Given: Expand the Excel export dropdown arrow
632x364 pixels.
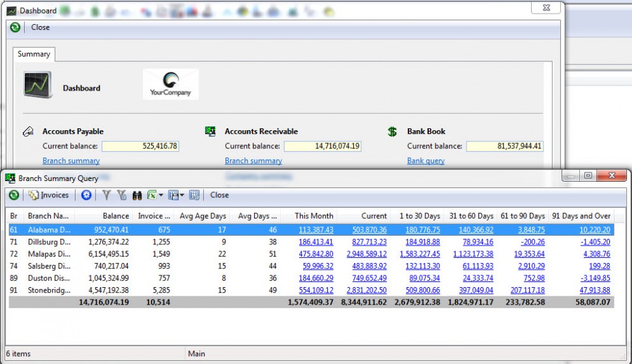Looking at the screenshot, I should point(161,195).
